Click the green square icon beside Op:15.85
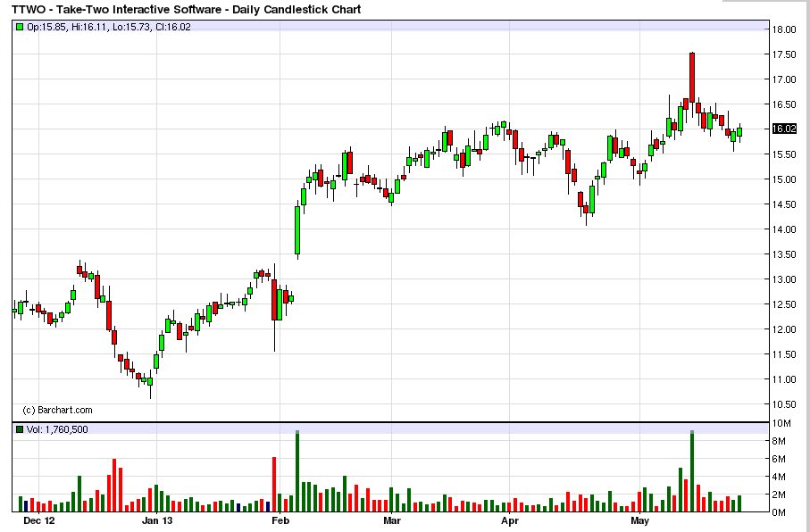Image resolution: width=810 pixels, height=532 pixels. point(20,27)
